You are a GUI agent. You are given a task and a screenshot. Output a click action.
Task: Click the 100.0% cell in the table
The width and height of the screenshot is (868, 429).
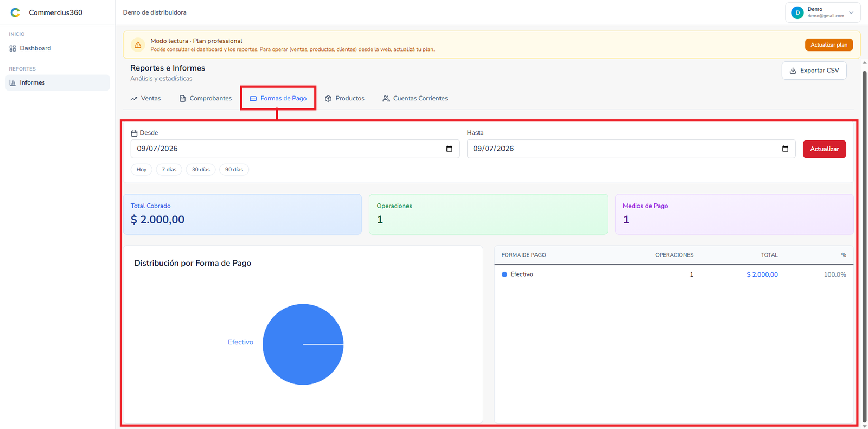835,274
